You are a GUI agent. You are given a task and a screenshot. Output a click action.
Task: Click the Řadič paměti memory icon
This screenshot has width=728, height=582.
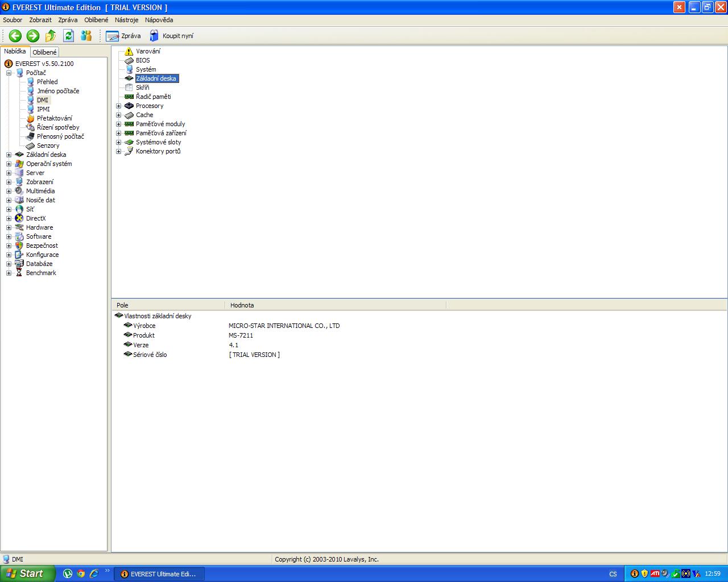tap(129, 97)
